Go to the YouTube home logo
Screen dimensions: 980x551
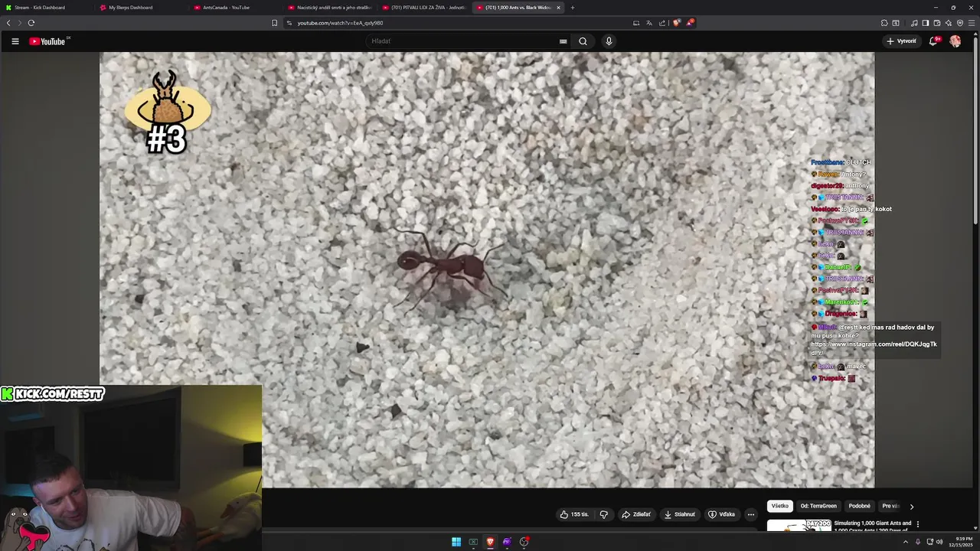[x=47, y=41]
